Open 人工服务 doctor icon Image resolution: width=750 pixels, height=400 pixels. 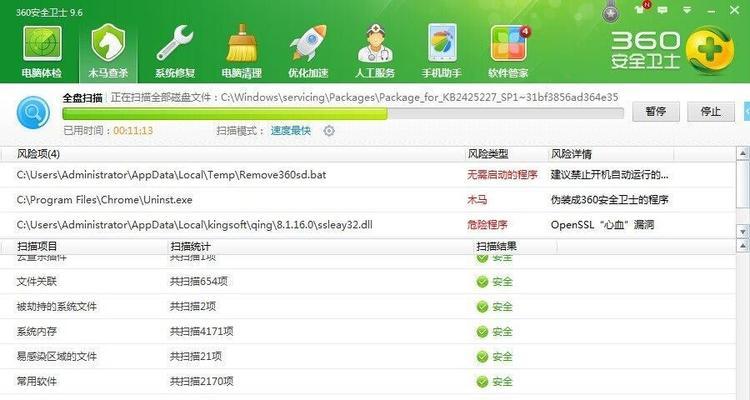[x=375, y=44]
